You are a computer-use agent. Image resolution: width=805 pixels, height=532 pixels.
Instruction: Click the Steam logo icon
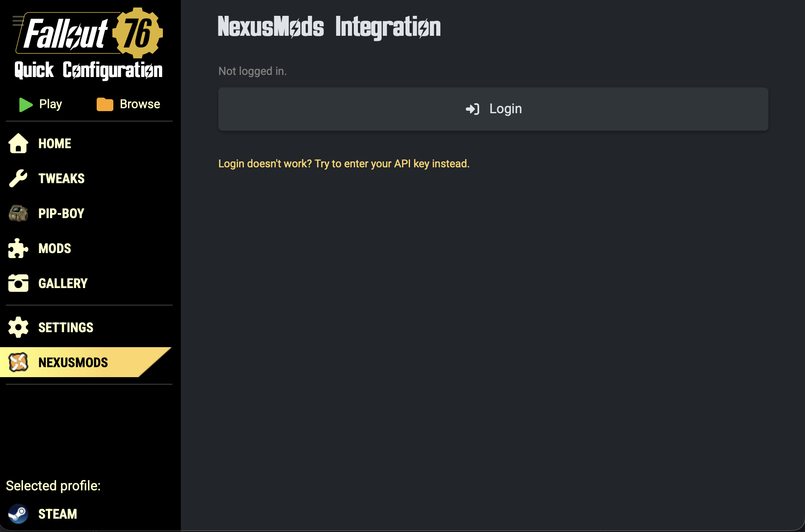18,514
